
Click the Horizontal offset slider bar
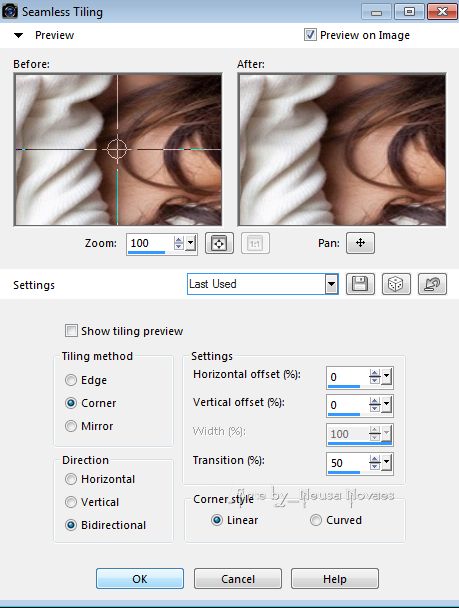click(344, 386)
